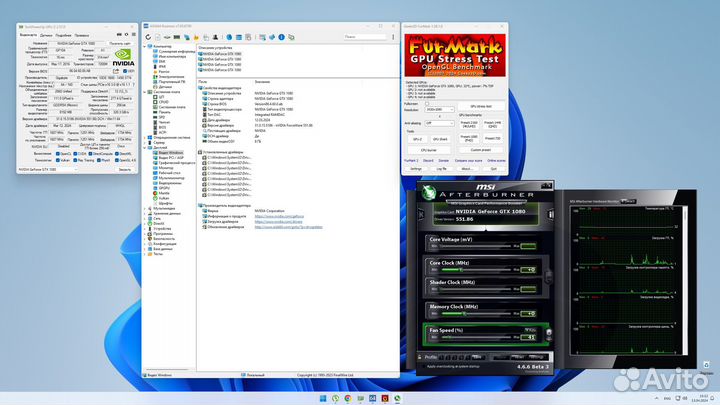
Task: Click the Quit button in FurMark
Action: pyautogui.click(x=493, y=169)
